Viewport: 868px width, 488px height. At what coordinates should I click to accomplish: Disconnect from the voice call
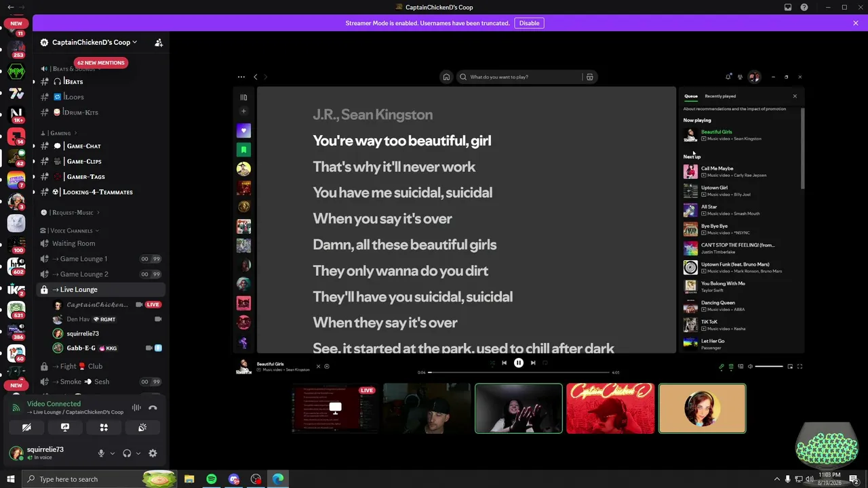[153, 408]
